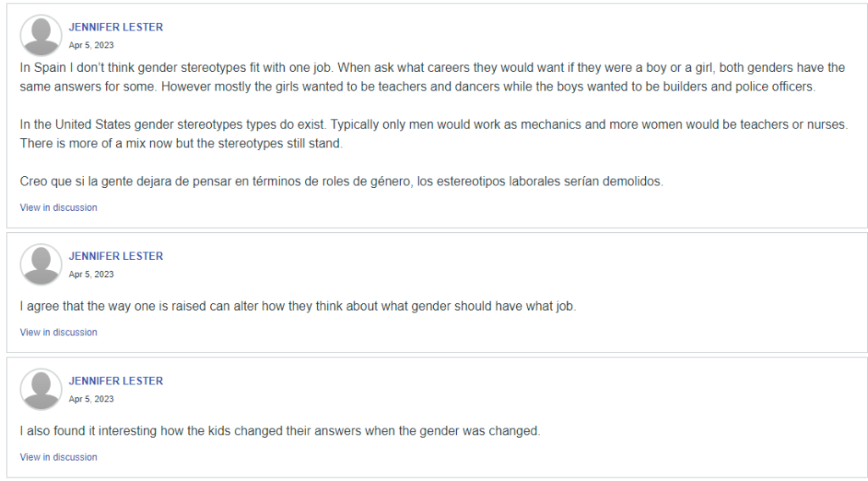The image size is (868, 481).
Task: Click the paragraph beginning 'In the United States'
Action: [434, 134]
